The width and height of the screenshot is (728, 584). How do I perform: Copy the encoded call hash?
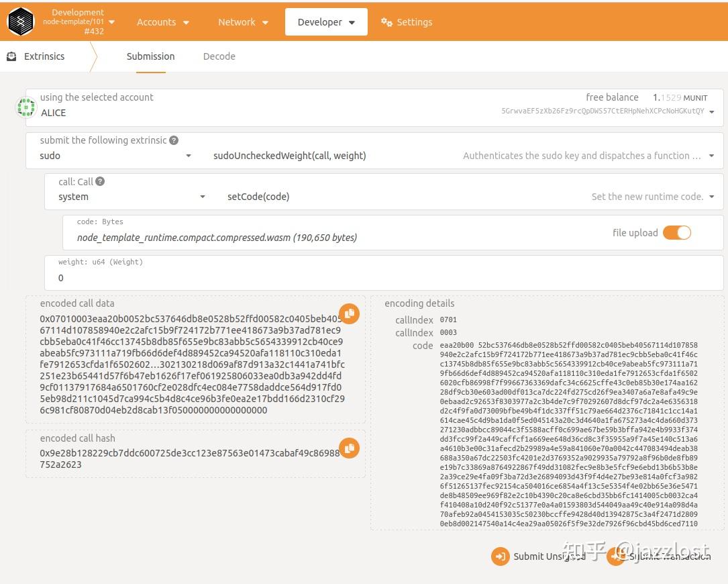tap(349, 448)
